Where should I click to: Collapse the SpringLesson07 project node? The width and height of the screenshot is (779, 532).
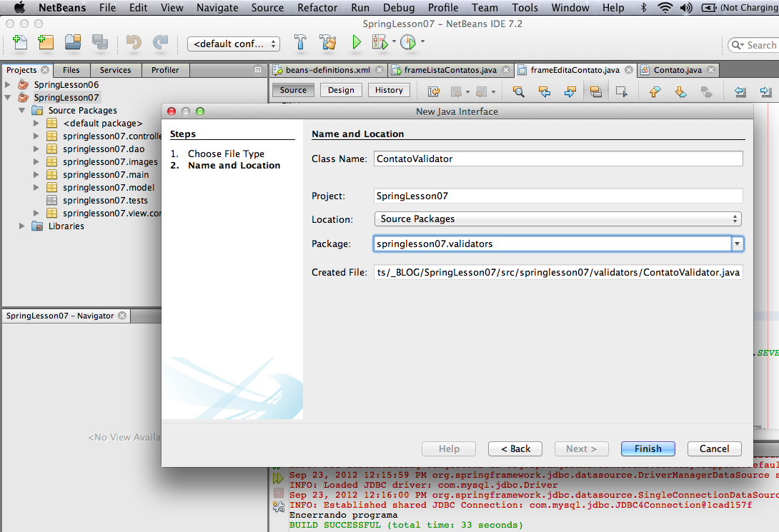pyautogui.click(x=7, y=97)
